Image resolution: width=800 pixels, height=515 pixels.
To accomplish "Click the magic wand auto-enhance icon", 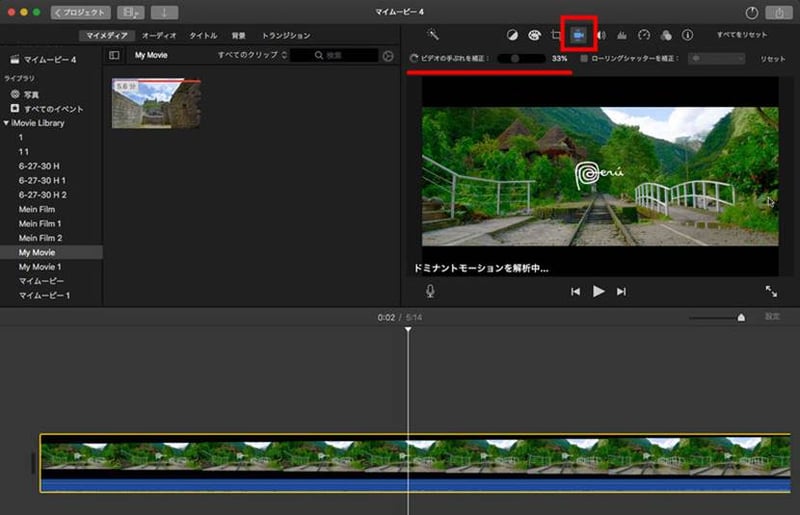I will [433, 34].
